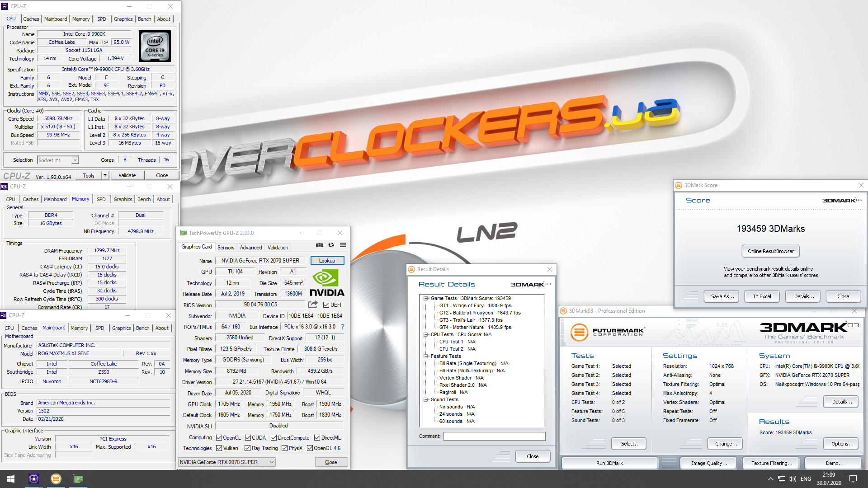Click the Futuremark Corporation logo
Viewport: 868px width, 488px height.
pyautogui.click(x=608, y=332)
